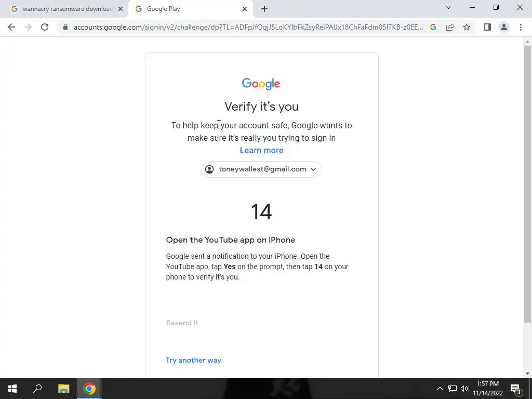This screenshot has height=399, width=532.
Task: Open the tab search chevron
Action: click(x=448, y=7)
